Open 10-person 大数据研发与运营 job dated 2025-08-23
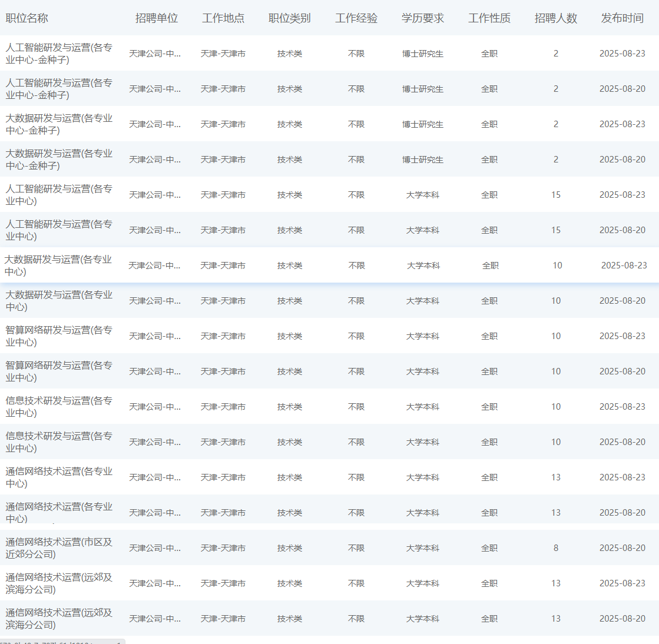 (x=58, y=265)
